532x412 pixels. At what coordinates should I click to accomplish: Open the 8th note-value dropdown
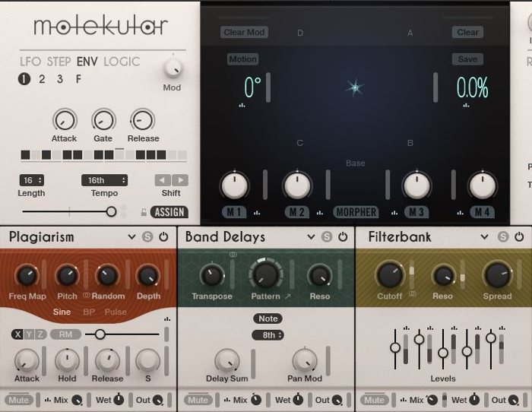[x=268, y=334]
